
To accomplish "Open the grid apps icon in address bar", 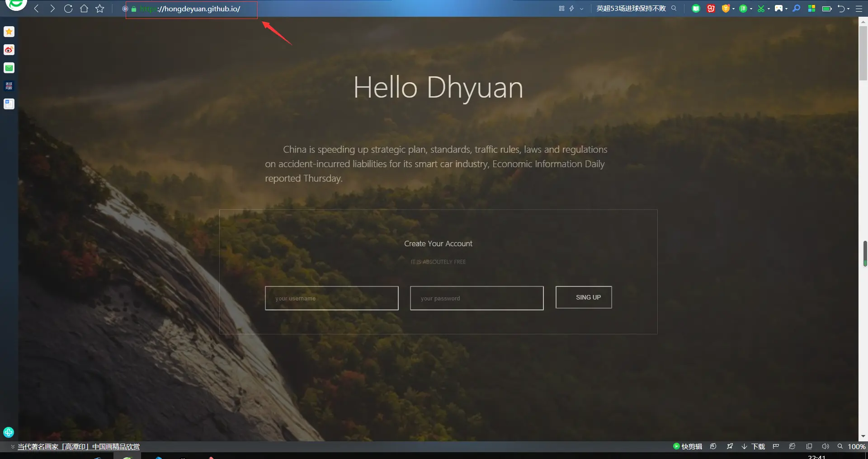I will coord(561,9).
